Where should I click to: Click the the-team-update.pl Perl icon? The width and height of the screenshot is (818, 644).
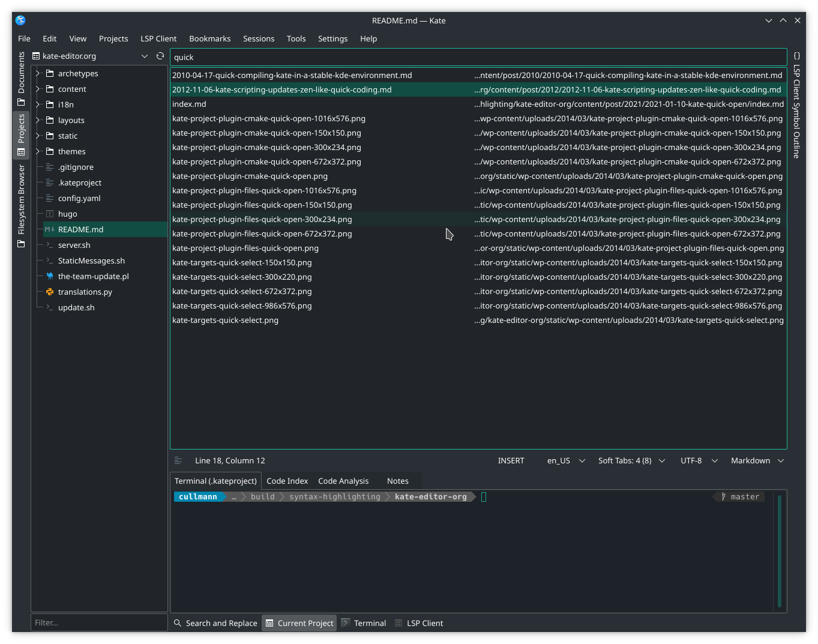click(x=50, y=276)
